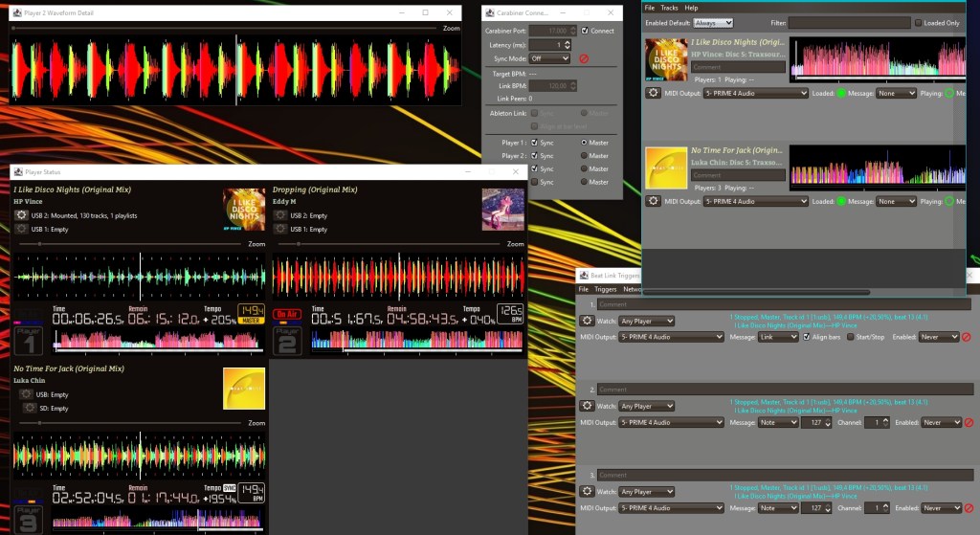
Task: Open Enabled Never dropdown on trigger 2
Action: pos(942,422)
